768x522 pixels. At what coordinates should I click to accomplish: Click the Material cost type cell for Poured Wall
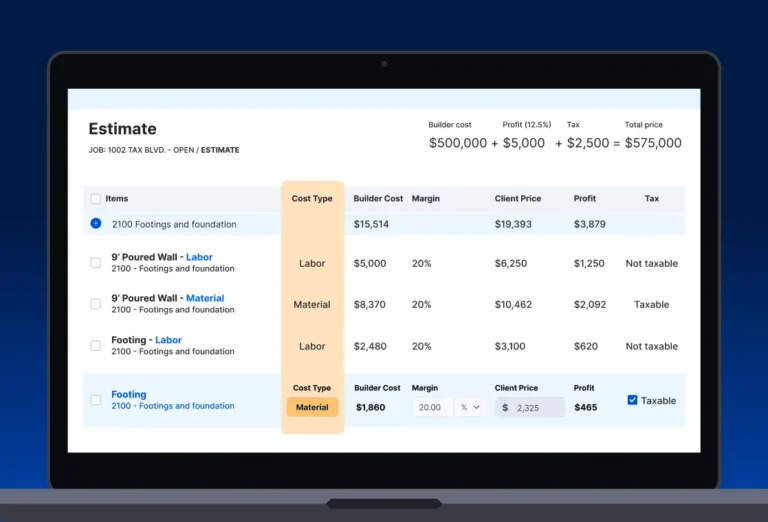(x=312, y=305)
